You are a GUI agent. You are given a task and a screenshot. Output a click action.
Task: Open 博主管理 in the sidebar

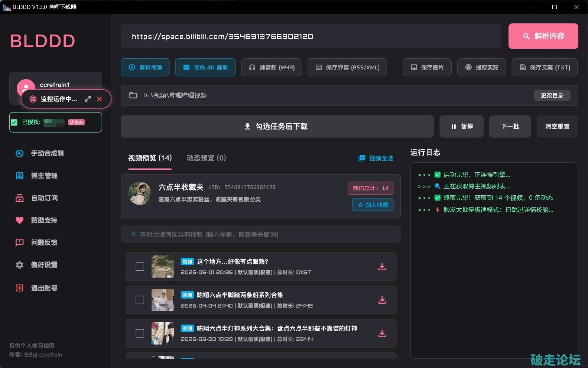[x=44, y=176]
